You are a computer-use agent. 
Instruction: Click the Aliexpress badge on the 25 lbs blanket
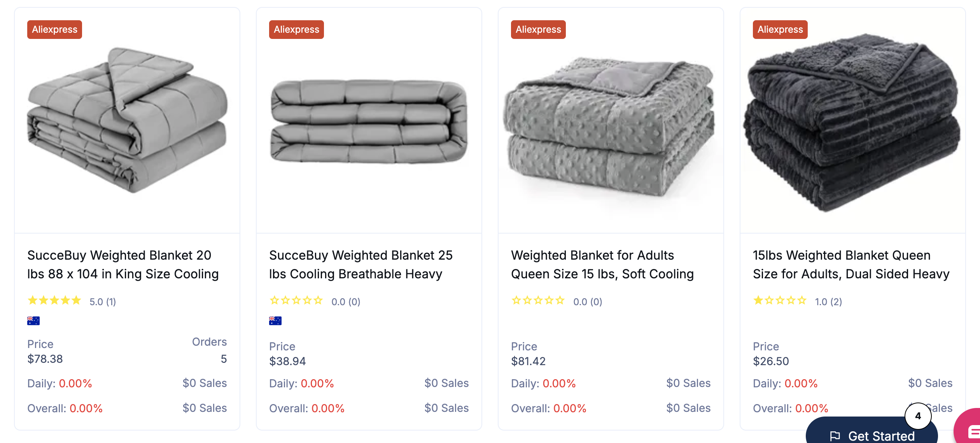click(x=296, y=29)
